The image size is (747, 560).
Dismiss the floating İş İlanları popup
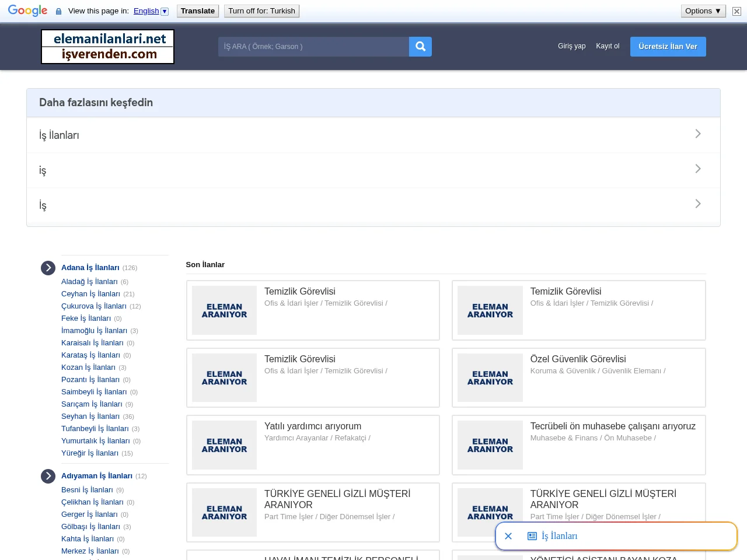508,536
